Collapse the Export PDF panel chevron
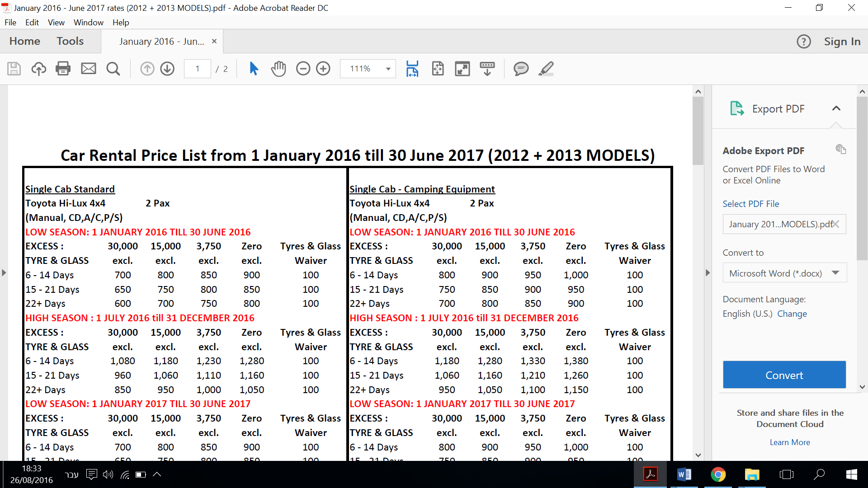The height and width of the screenshot is (488, 868). click(836, 108)
